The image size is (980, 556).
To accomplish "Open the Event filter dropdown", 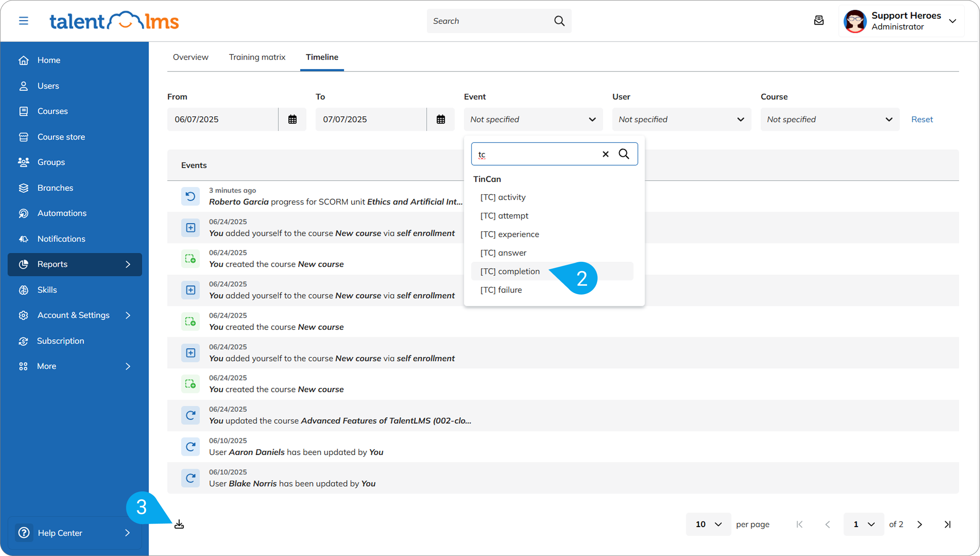I will 533,119.
